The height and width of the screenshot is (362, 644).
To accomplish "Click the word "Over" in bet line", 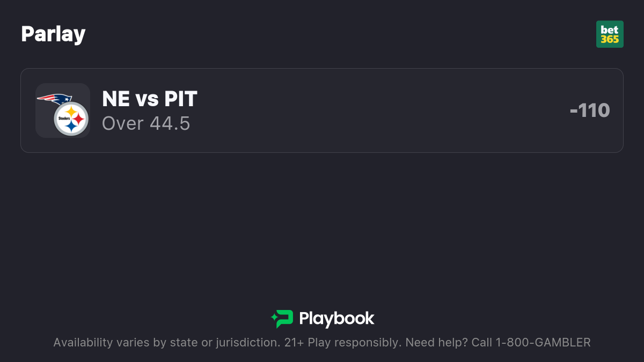I will (x=123, y=123).
